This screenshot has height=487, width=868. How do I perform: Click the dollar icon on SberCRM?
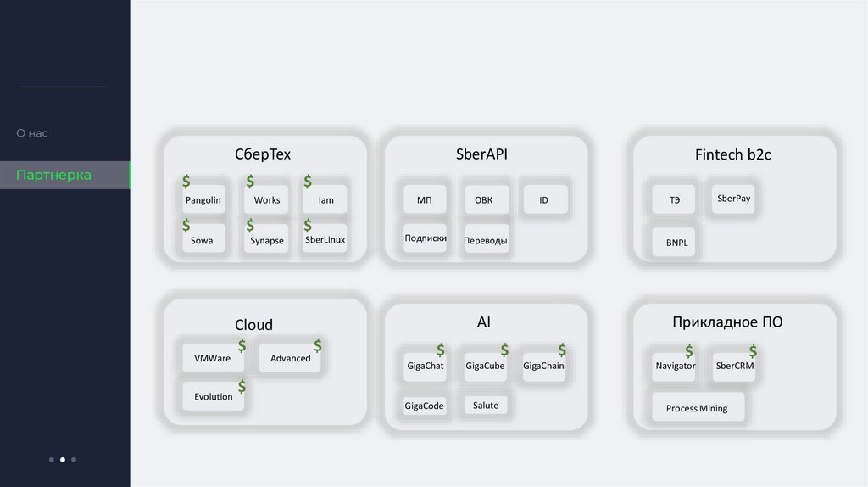752,350
